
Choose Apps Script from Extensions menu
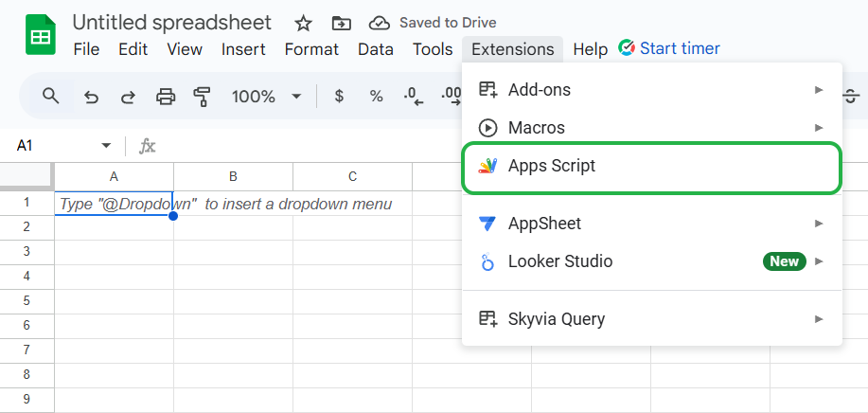point(652,168)
